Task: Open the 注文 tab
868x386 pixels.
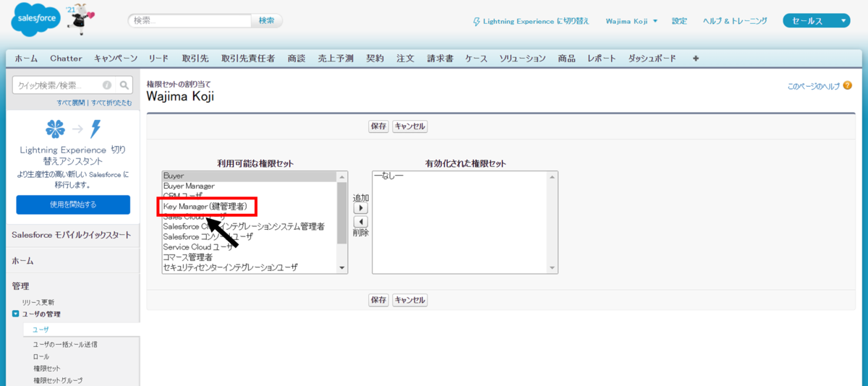Action: (406, 59)
